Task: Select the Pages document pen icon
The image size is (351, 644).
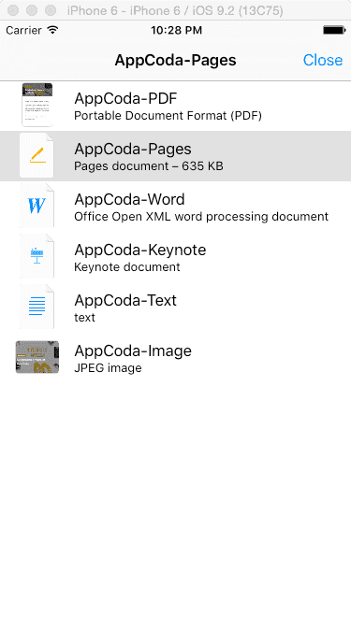Action: point(37,156)
